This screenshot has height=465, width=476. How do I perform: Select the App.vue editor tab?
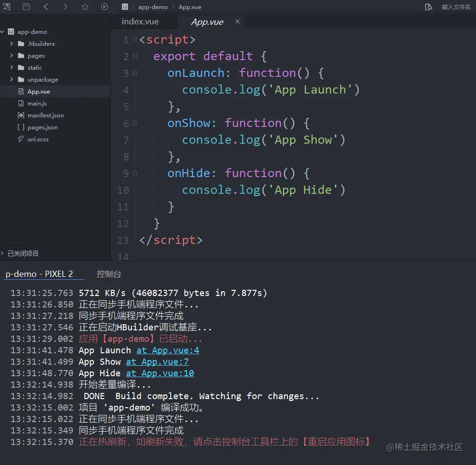[207, 22]
